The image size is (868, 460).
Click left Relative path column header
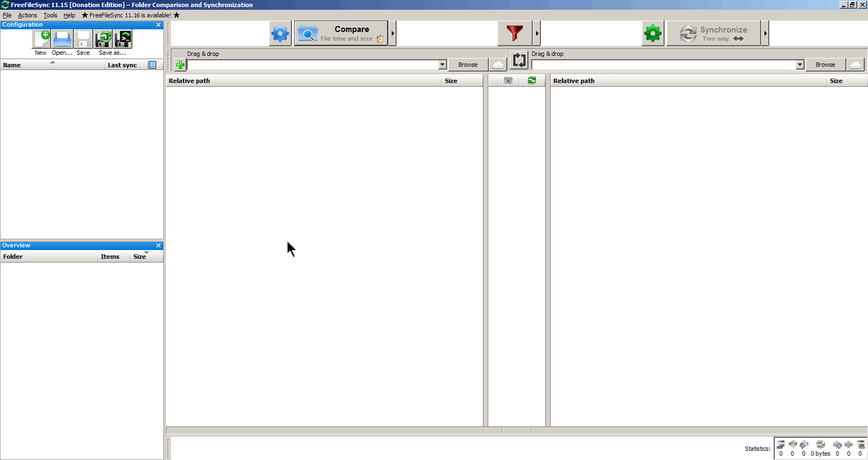click(x=304, y=81)
